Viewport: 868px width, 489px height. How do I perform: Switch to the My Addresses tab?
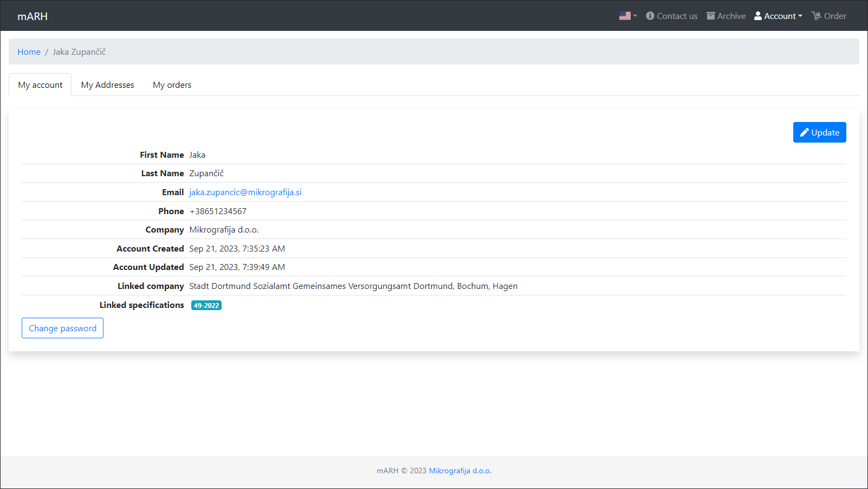click(107, 85)
